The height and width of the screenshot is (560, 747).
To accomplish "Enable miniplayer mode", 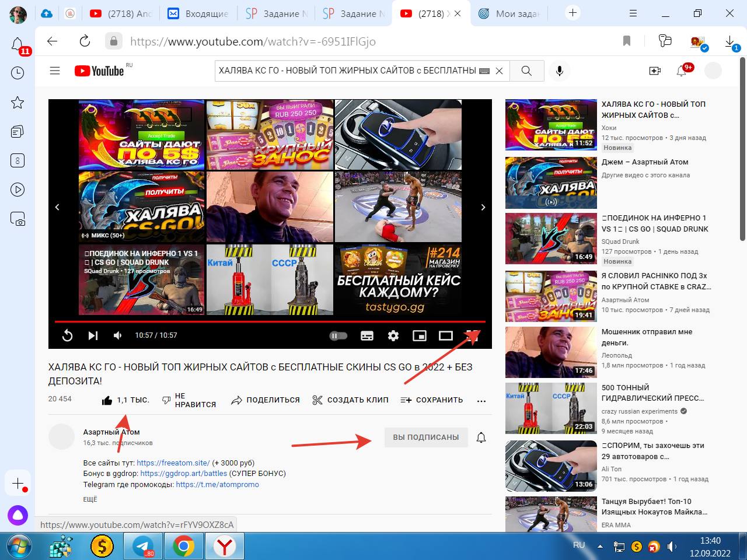I will (420, 335).
